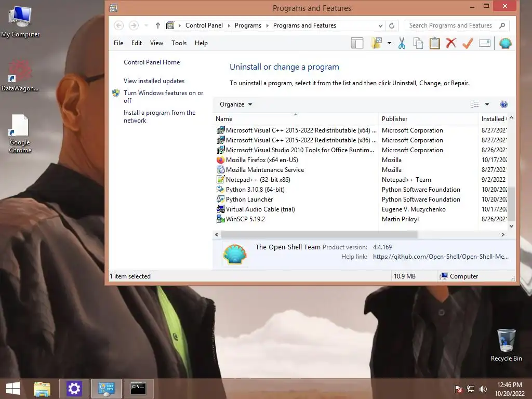532x399 pixels.
Task: Open the Move to dropdown arrow in toolbar
Action: 389,43
